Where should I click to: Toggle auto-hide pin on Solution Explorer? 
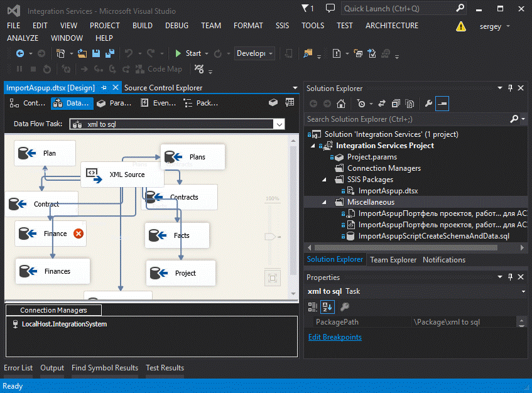click(x=510, y=88)
